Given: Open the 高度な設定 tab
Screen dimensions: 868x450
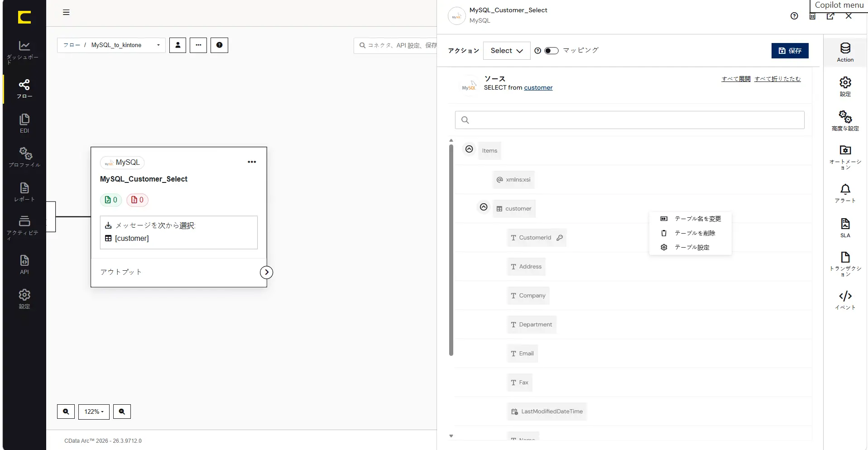Looking at the screenshot, I should pos(845,121).
